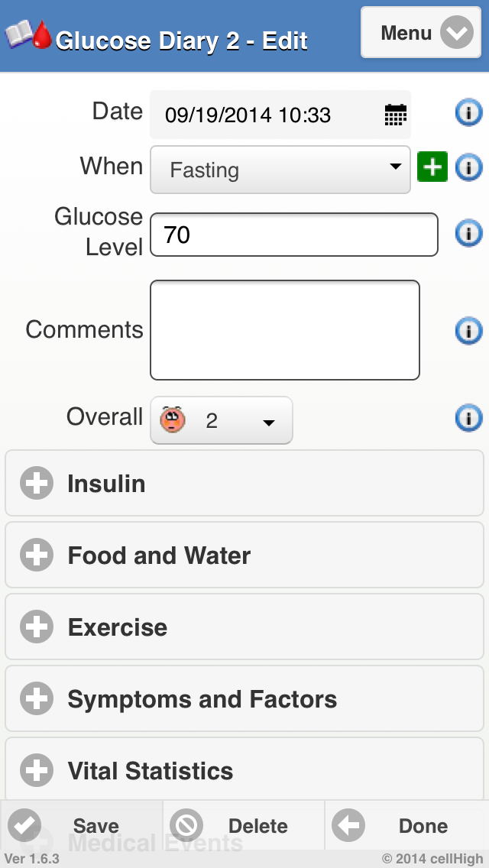Click into the Glucose Level input field
489x868 pixels.
point(294,235)
